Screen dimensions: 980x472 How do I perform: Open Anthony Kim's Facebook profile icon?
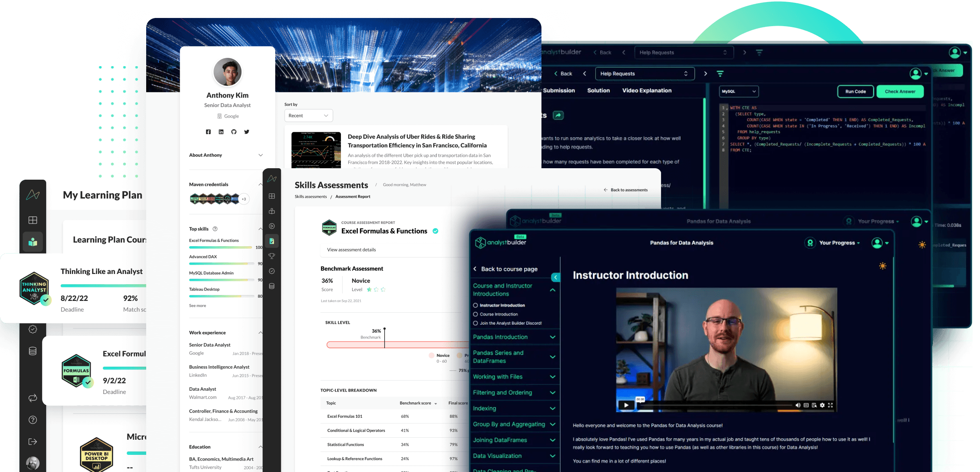[x=208, y=132]
